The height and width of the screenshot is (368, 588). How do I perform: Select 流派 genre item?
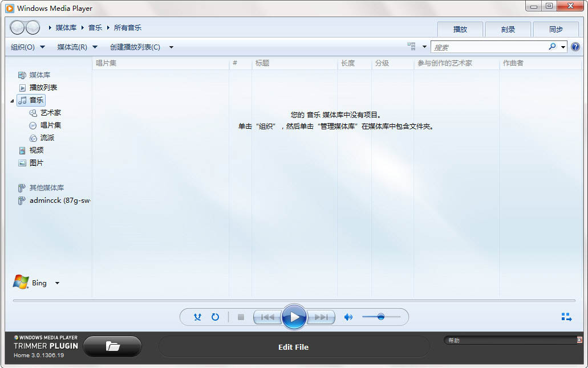pyautogui.click(x=42, y=138)
